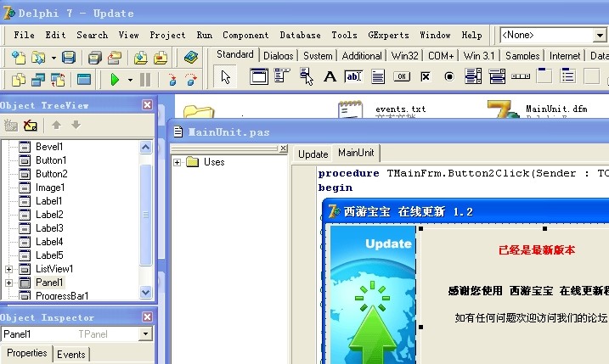609x364 pixels.
Task: Select the ComboBox component in palette
Action: pos(497,76)
